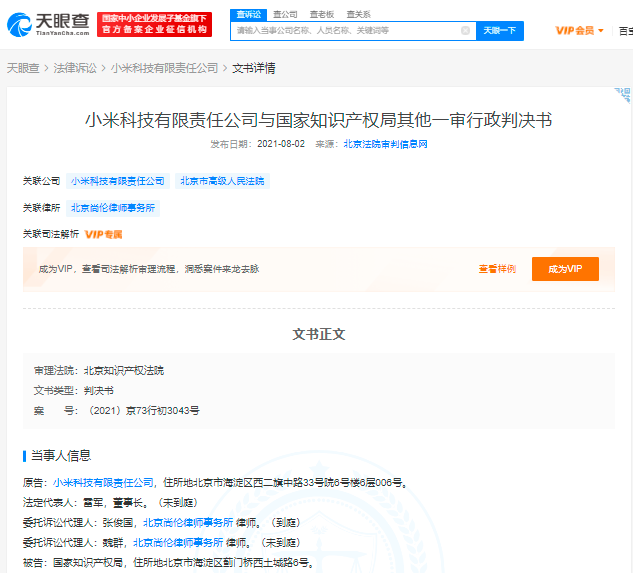The height and width of the screenshot is (573, 633).
Task: Open source link 北京法院审判信息网
Action: point(385,144)
